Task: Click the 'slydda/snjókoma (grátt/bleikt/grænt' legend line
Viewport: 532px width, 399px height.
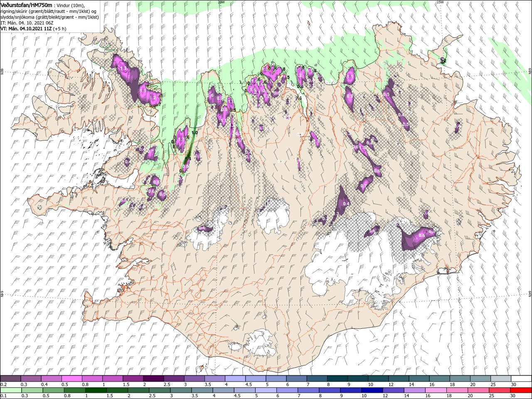Action: click(39, 17)
